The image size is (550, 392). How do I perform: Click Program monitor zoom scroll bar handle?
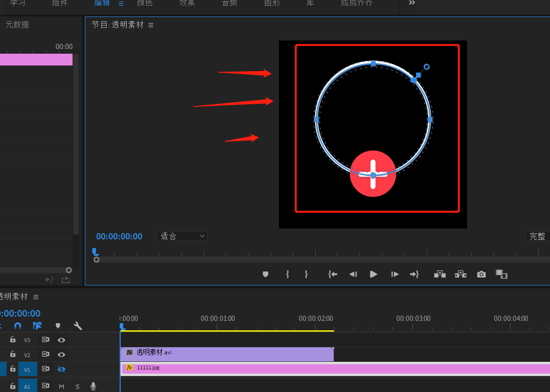point(97,260)
